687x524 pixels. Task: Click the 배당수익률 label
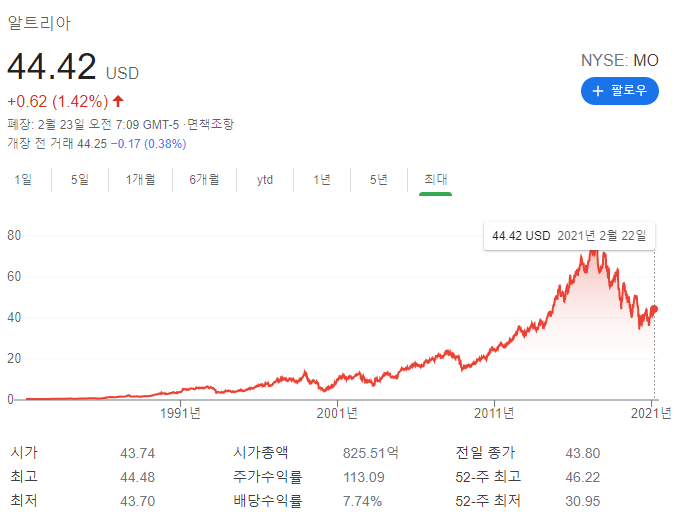tap(268, 501)
